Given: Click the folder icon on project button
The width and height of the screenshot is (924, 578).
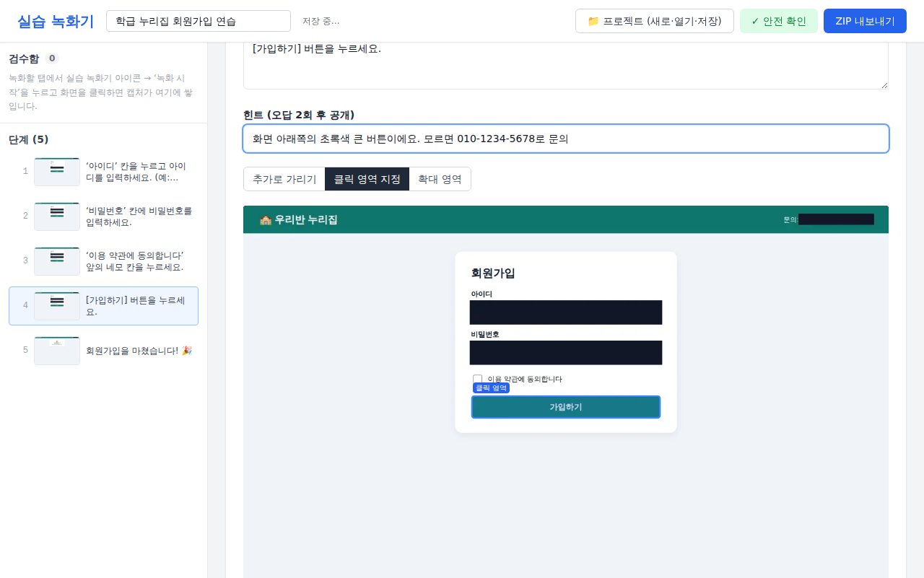Looking at the screenshot, I should click(x=593, y=21).
